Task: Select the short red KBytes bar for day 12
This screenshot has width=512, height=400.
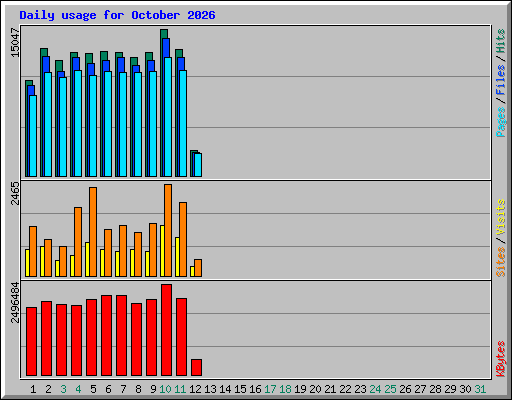Action: click(x=197, y=368)
